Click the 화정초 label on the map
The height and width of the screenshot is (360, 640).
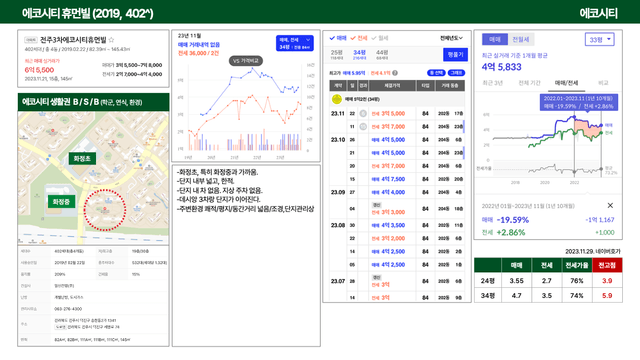(82, 158)
